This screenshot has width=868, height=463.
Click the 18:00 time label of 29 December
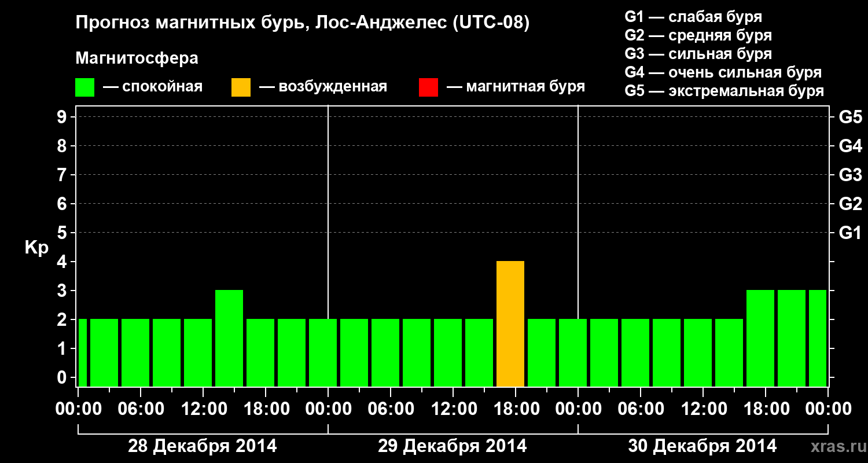click(x=516, y=409)
